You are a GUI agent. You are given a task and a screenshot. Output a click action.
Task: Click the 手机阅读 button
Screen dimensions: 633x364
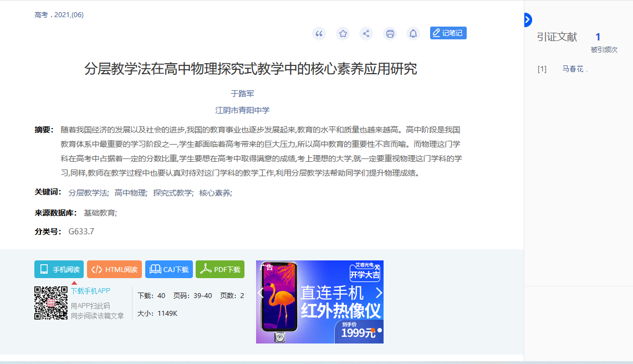point(59,269)
